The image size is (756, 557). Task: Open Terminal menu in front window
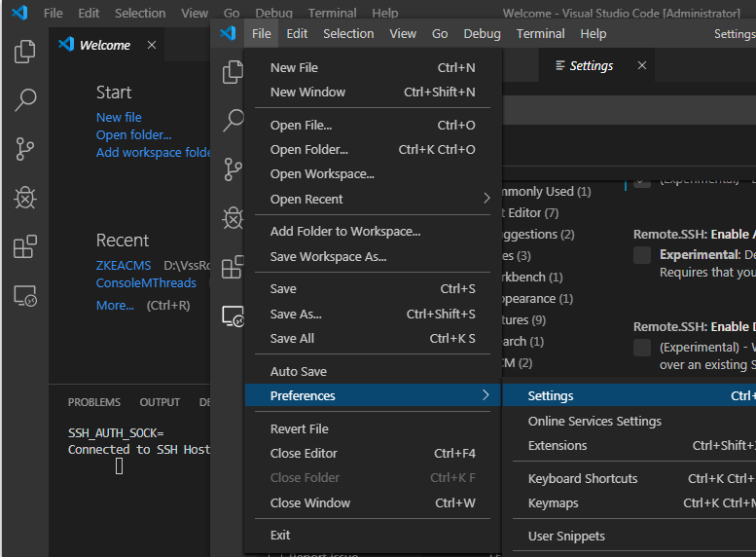click(540, 34)
